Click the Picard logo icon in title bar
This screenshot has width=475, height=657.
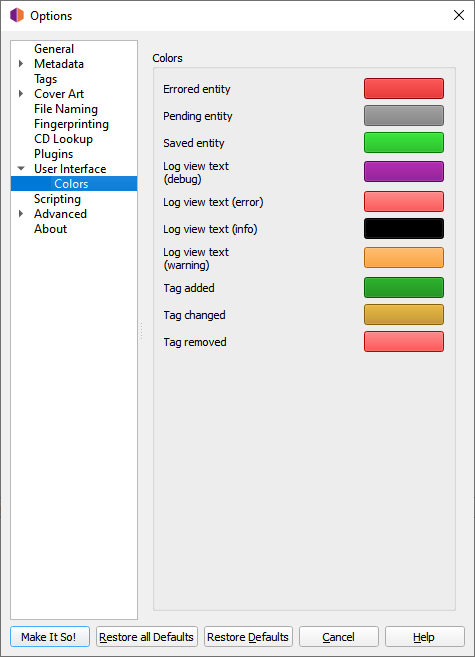(17, 16)
